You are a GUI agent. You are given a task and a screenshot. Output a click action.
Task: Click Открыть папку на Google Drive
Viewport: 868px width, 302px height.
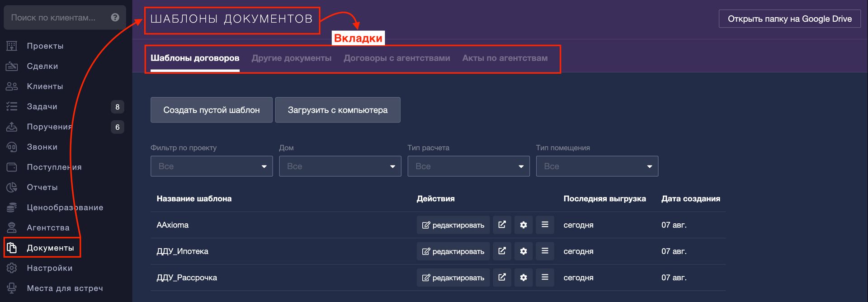[789, 19]
